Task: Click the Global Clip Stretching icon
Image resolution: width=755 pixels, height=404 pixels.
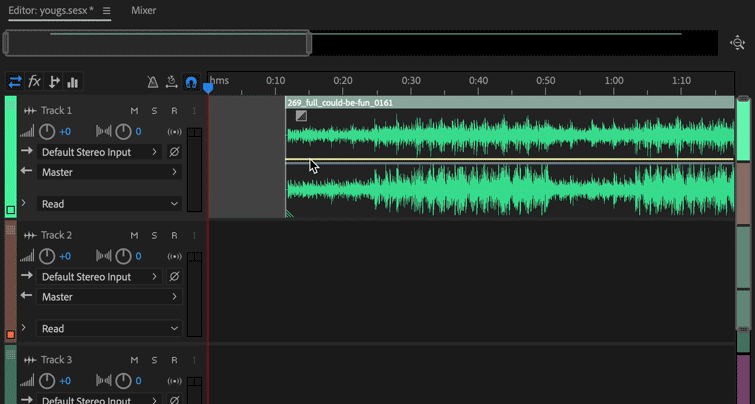Action: point(171,82)
